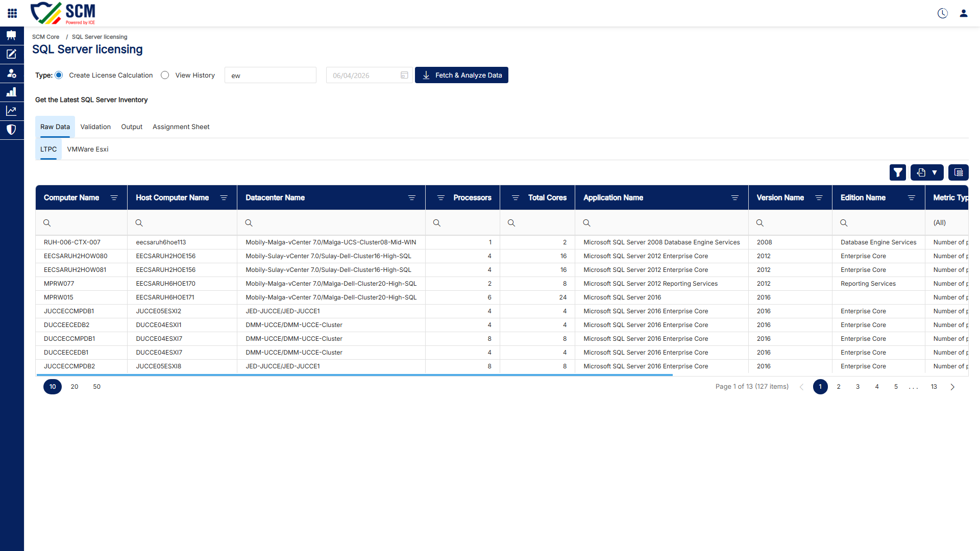Image resolution: width=980 pixels, height=551 pixels.
Task: Open Processors column filter icon
Action: coord(441,198)
